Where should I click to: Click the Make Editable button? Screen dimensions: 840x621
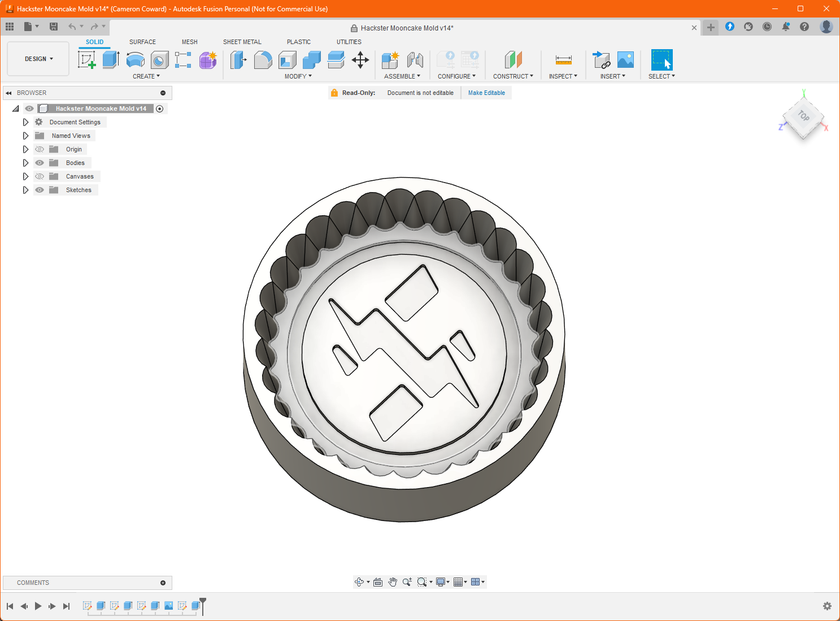point(486,93)
